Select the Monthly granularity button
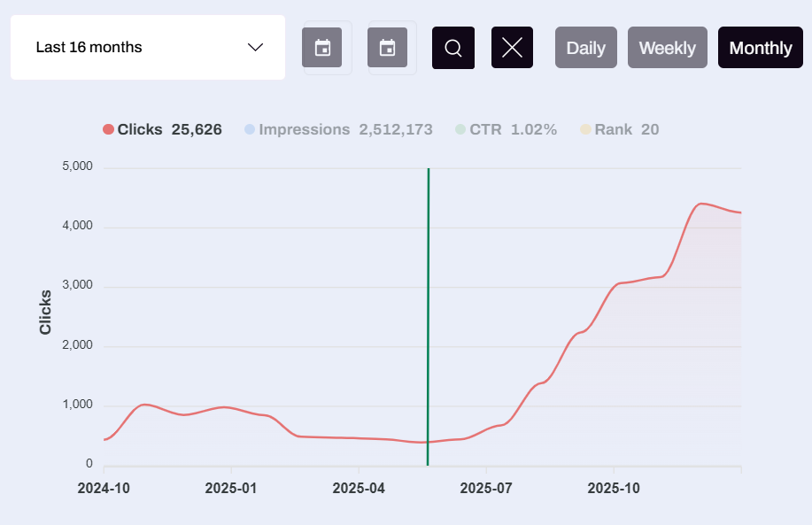 coord(760,48)
